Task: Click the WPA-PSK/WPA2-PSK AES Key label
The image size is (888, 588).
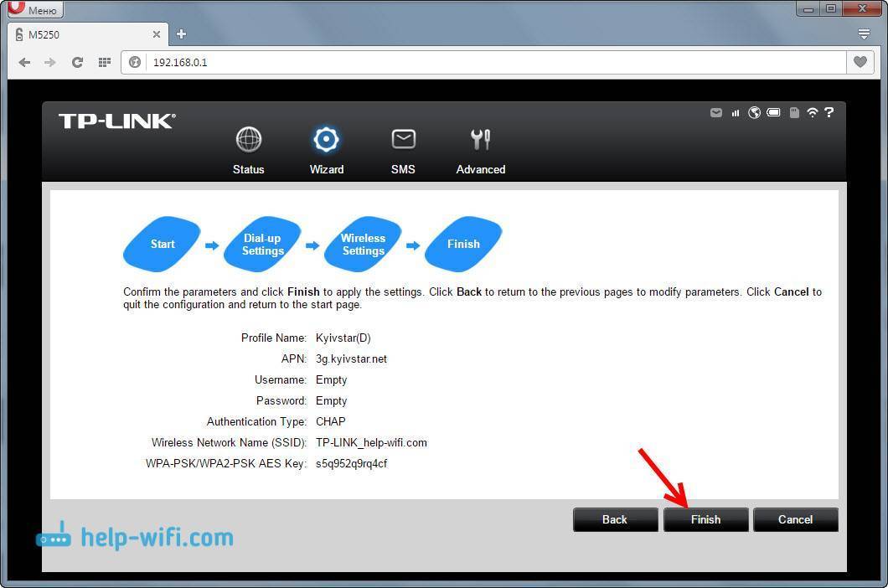Action: tap(226, 463)
